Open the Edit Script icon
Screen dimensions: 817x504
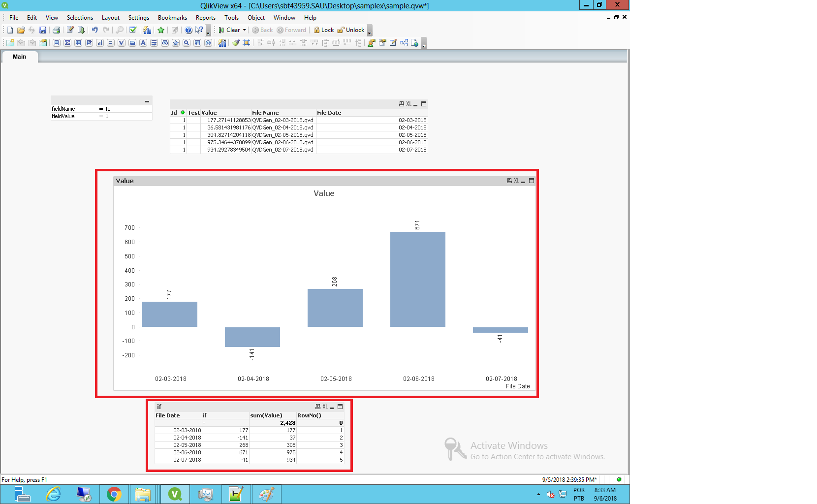[70, 30]
